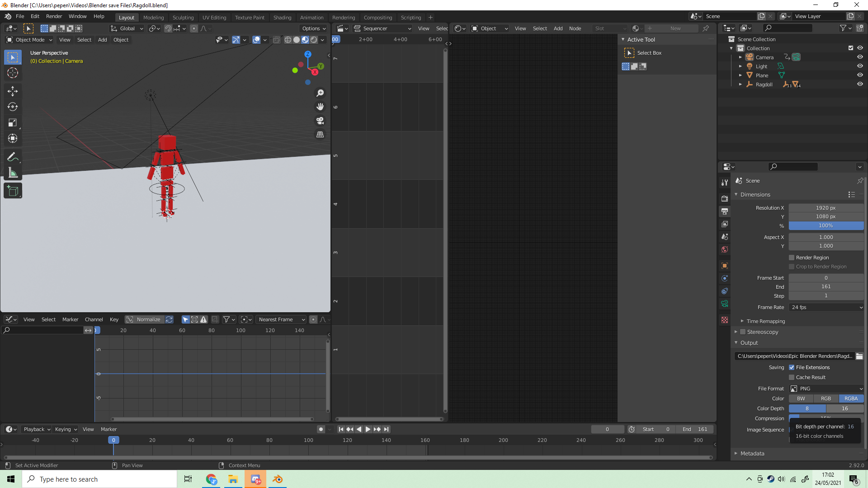
Task: Enable the Render Region checkbox
Action: pos(792,258)
